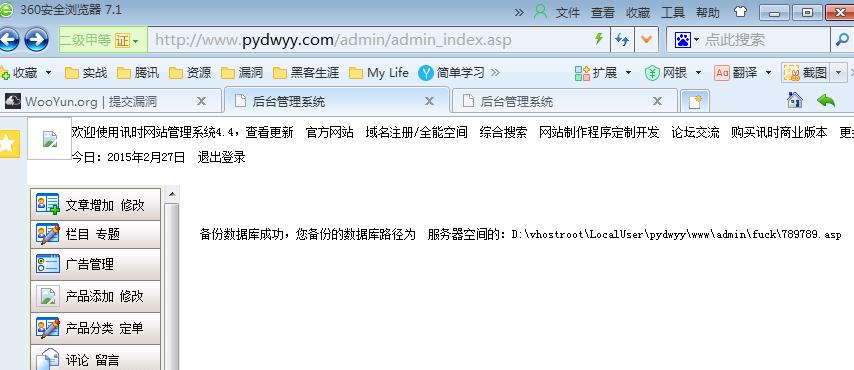
Task: Open the 综合搜索 link
Action: click(503, 132)
